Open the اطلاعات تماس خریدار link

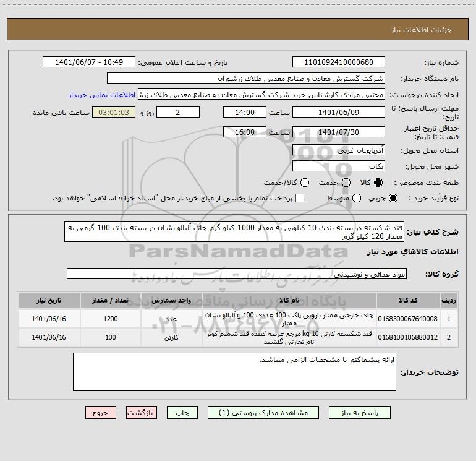click(102, 95)
